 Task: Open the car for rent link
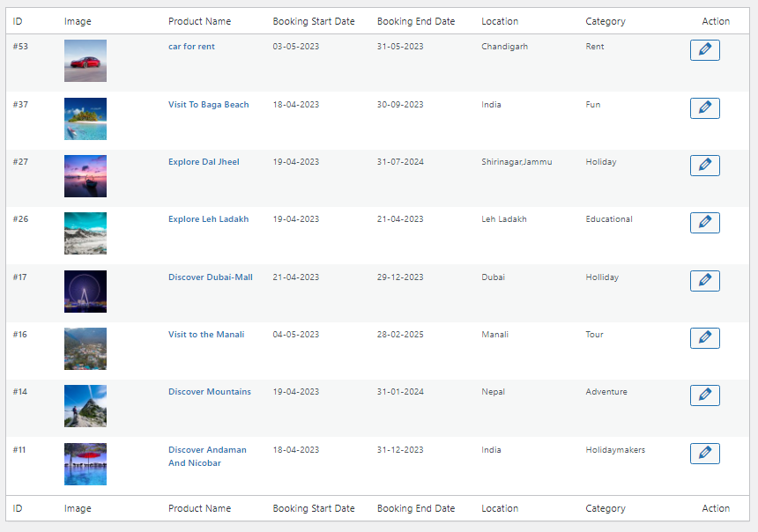point(191,47)
